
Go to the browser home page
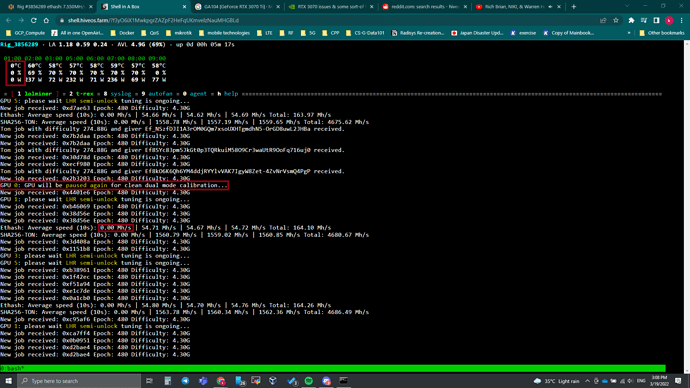coord(46,20)
